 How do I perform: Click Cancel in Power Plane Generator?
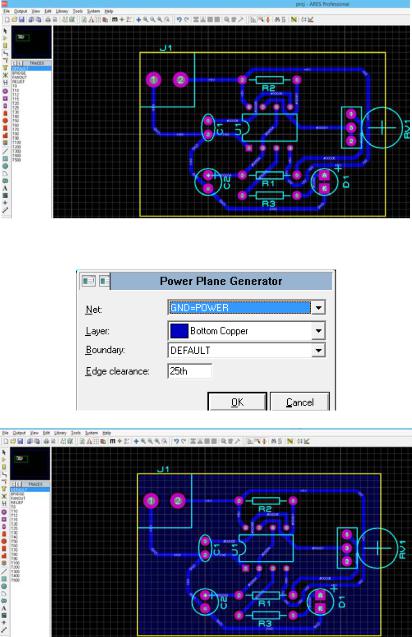click(x=300, y=402)
